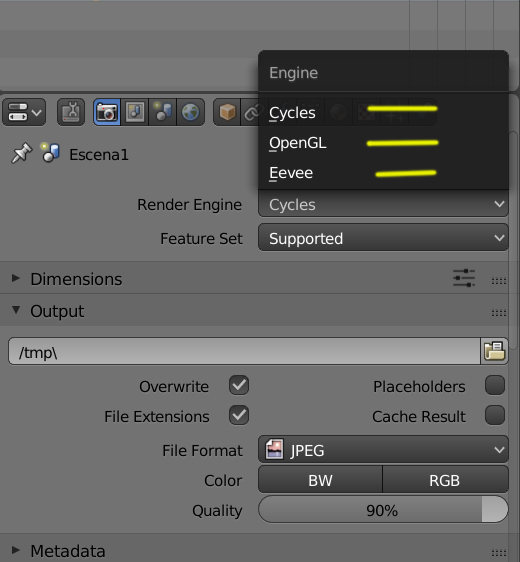Open the Feature Set dropdown
520x562 pixels.
(383, 238)
